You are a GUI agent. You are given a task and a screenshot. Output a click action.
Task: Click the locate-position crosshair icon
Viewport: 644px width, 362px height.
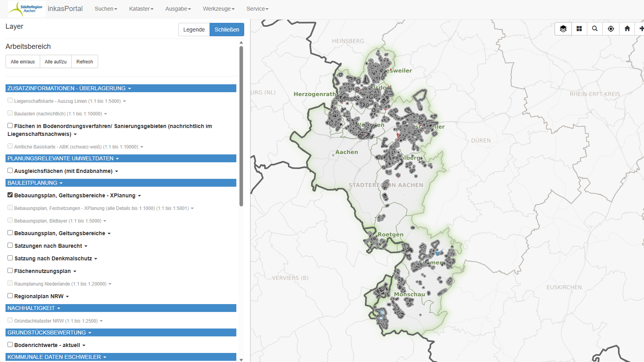(611, 29)
